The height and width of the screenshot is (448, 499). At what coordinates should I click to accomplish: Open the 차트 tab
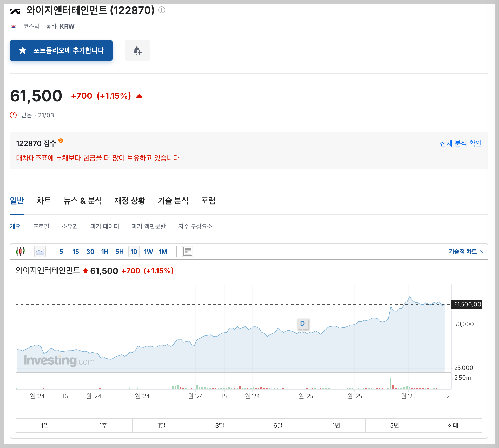pyautogui.click(x=44, y=201)
